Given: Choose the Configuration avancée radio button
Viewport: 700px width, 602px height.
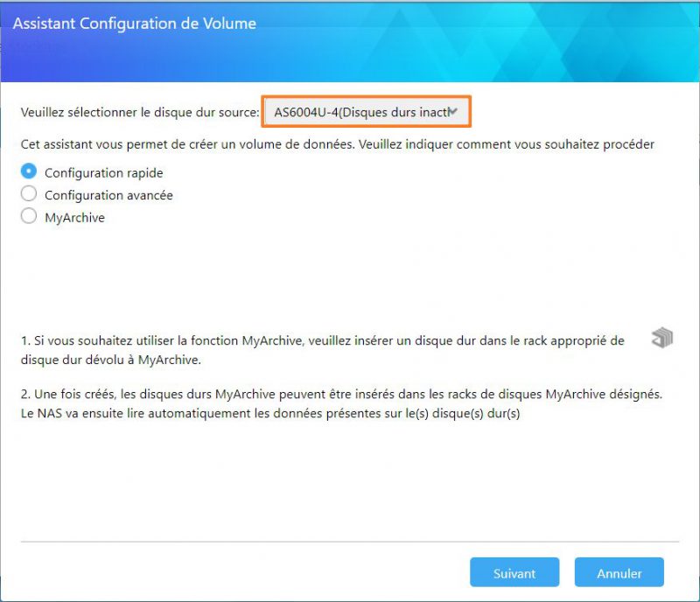Looking at the screenshot, I should coord(29,194).
